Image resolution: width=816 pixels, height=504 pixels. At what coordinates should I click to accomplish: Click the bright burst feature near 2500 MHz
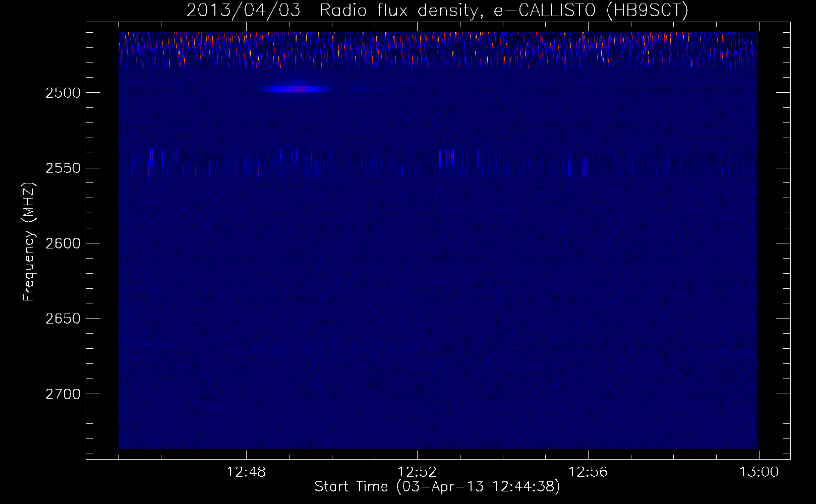pyautogui.click(x=297, y=89)
